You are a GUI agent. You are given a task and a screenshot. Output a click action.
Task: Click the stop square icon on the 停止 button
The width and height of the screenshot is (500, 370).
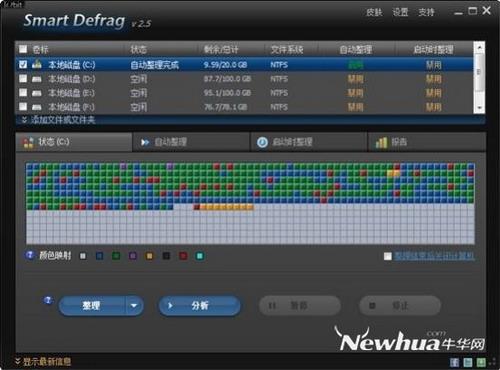(372, 305)
